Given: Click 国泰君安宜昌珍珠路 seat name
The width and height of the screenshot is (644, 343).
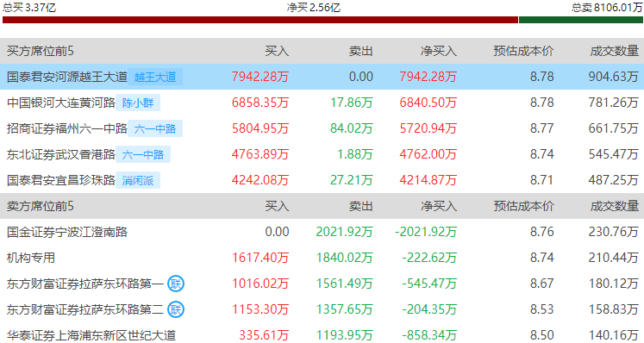Looking at the screenshot, I should click(61, 180).
